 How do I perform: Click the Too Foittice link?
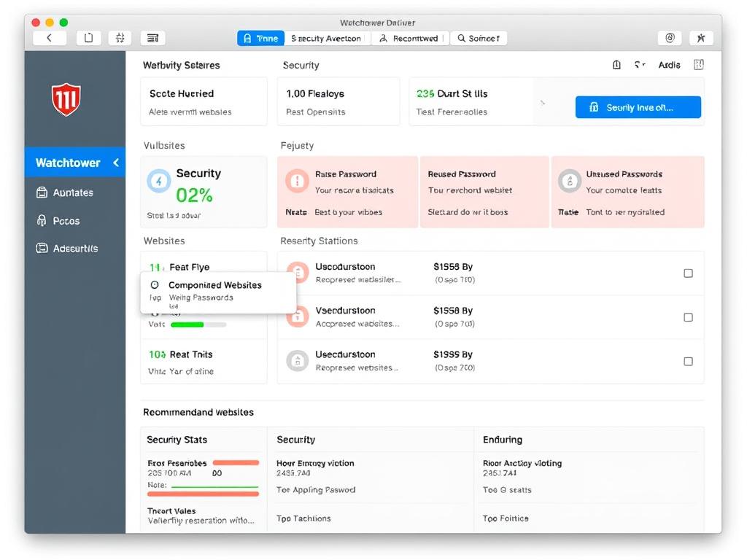coord(506,518)
